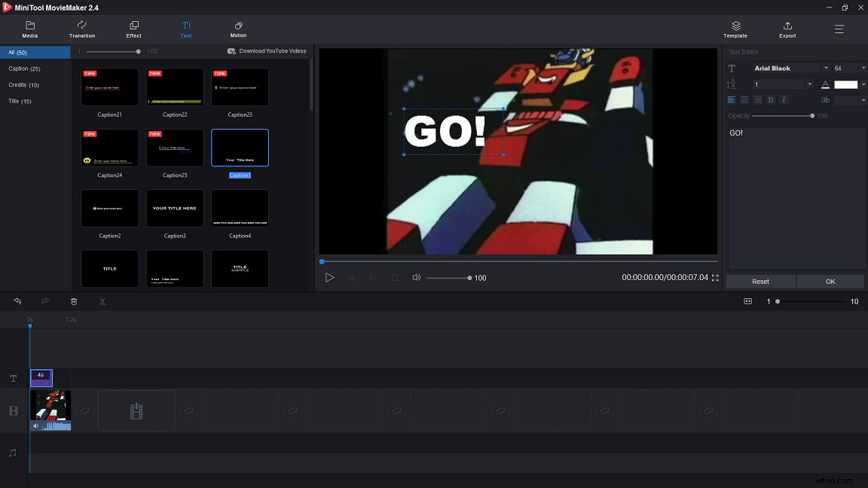The height and width of the screenshot is (488, 868).
Task: Toggle italic text styling
Action: click(x=784, y=99)
